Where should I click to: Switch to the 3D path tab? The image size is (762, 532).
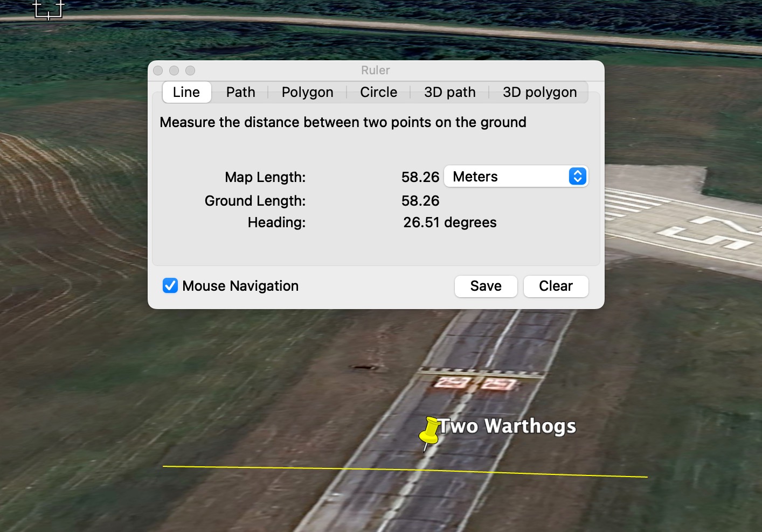coord(449,92)
